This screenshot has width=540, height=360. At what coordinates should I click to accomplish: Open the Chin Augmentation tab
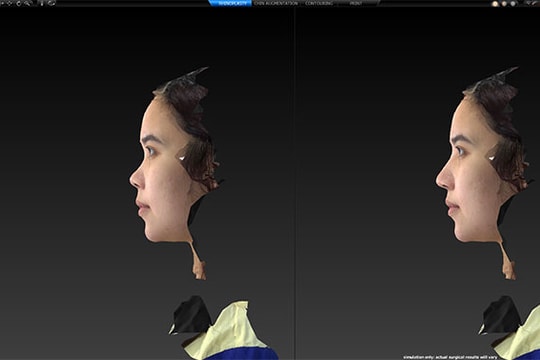click(276, 3)
